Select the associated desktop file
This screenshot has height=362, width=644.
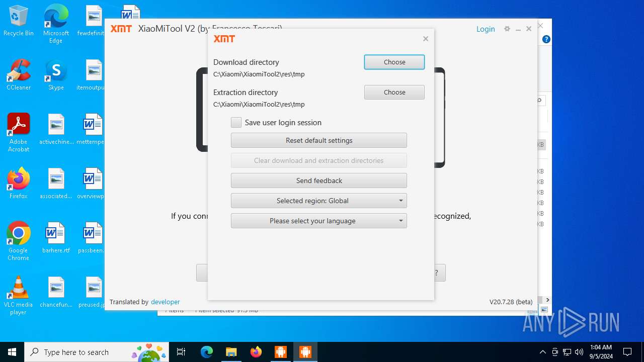[x=56, y=184]
